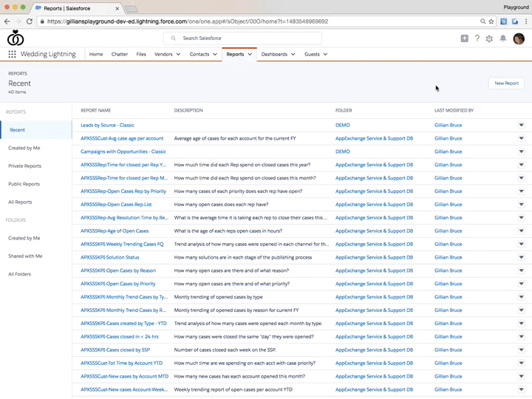Open Campaigns with Opportunities - Classic report
Screen dimensions: 532x399
tap(123, 151)
